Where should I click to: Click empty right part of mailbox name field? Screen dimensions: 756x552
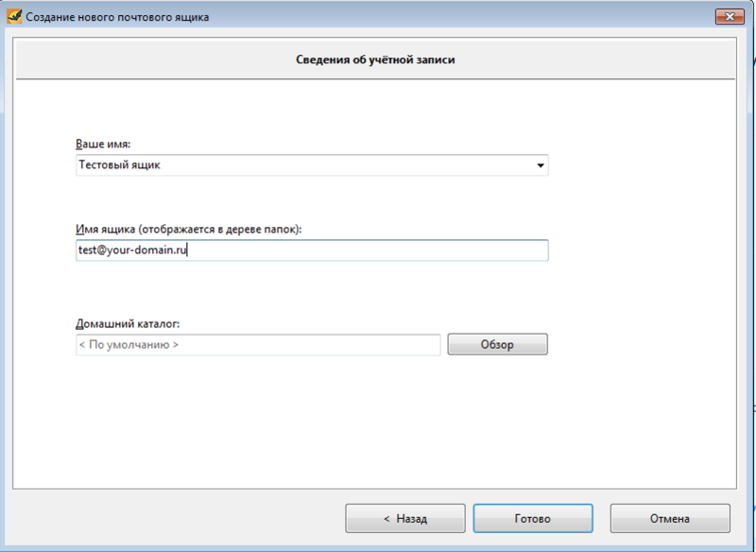(x=425, y=250)
